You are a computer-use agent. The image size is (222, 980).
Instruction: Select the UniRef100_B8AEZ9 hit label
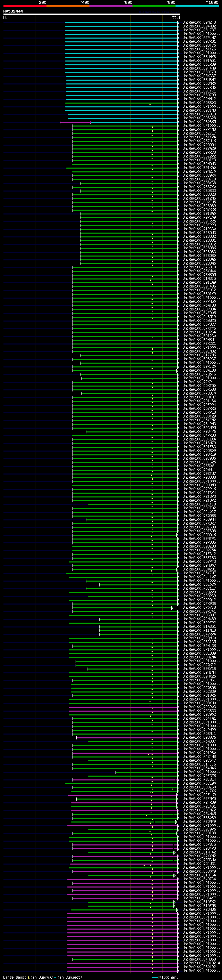click(199, 72)
